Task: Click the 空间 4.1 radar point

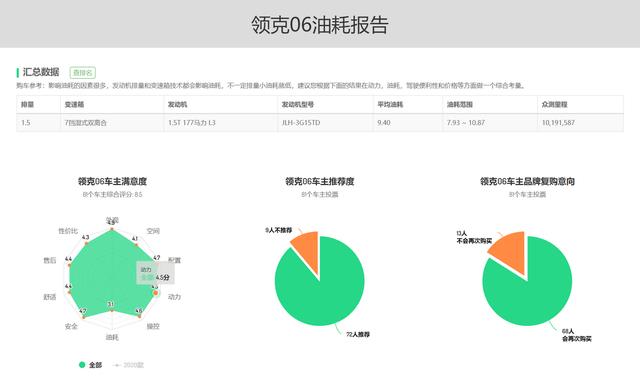Action: point(136,245)
